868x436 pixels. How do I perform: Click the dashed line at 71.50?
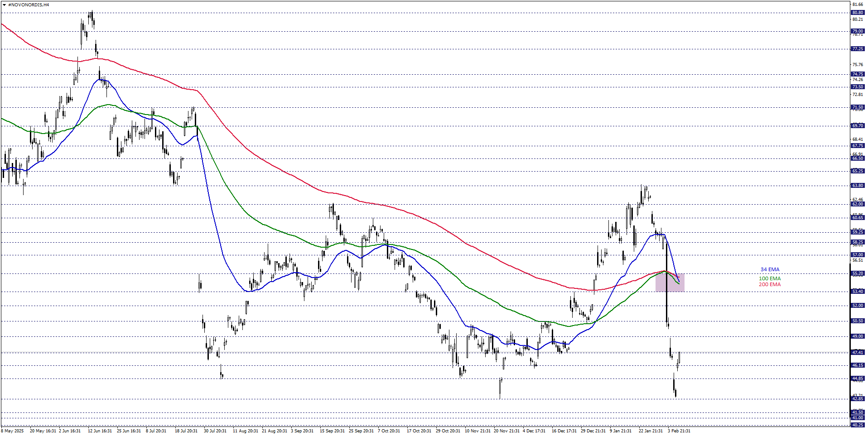(408, 106)
